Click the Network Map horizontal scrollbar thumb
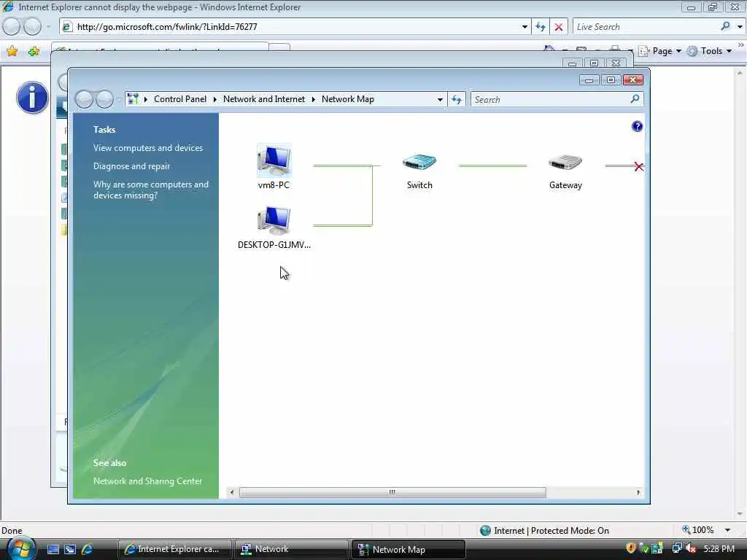Image resolution: width=747 pixels, height=560 pixels. [392, 492]
